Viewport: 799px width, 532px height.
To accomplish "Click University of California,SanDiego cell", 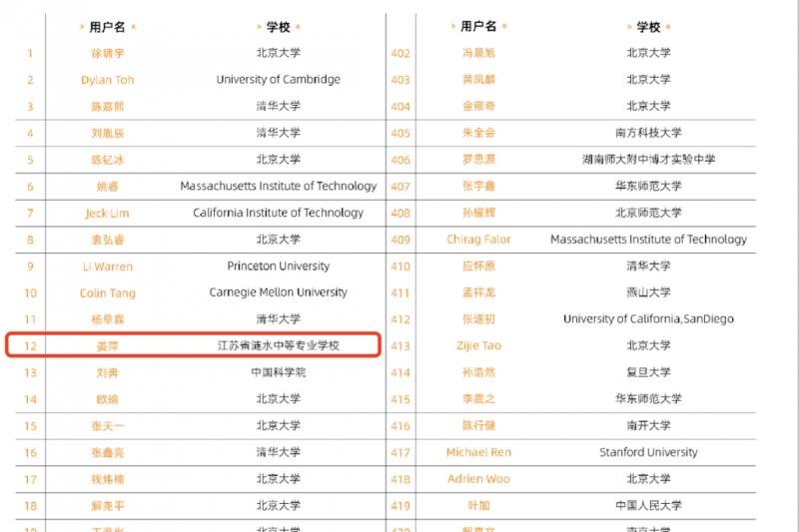I will 648,319.
